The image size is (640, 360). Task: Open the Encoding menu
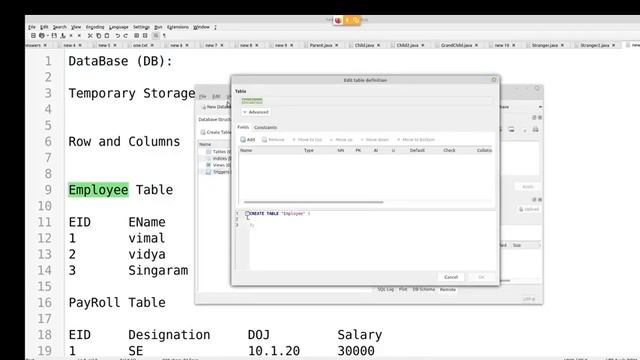[95, 27]
